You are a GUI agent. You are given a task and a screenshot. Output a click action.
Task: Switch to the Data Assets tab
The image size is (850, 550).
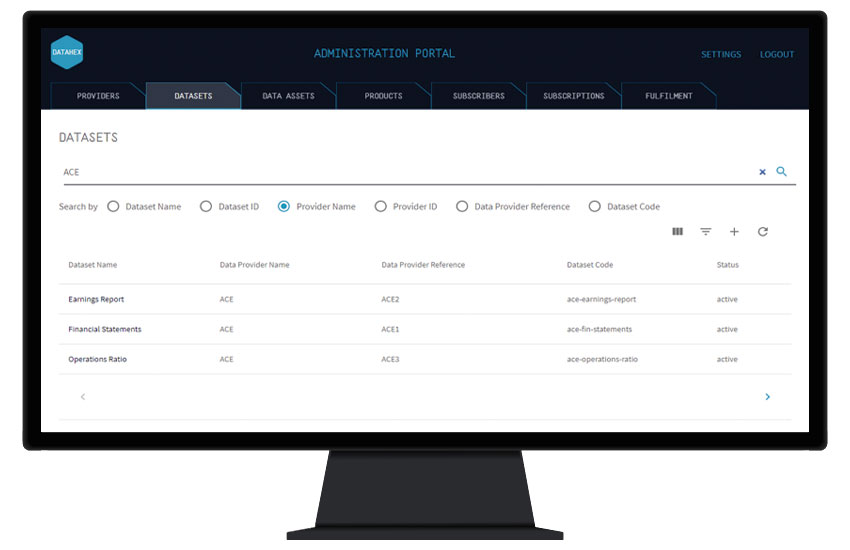pos(288,96)
